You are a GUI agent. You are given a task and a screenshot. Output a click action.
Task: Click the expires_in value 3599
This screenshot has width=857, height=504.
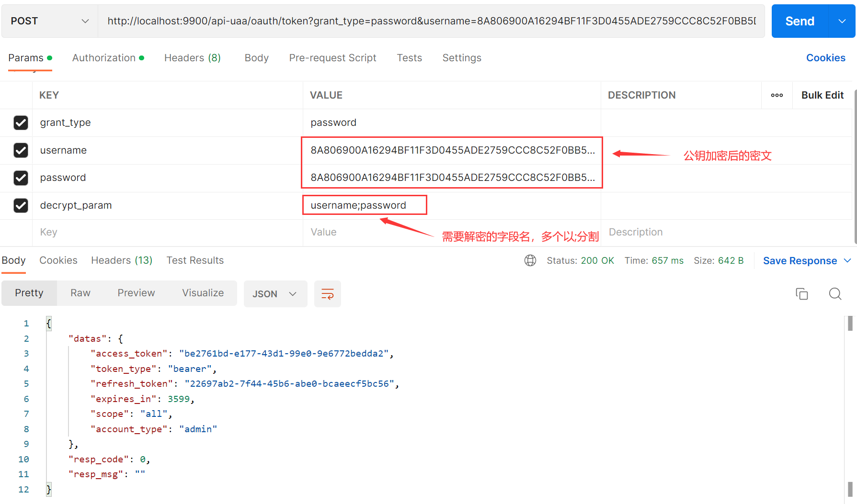click(179, 399)
